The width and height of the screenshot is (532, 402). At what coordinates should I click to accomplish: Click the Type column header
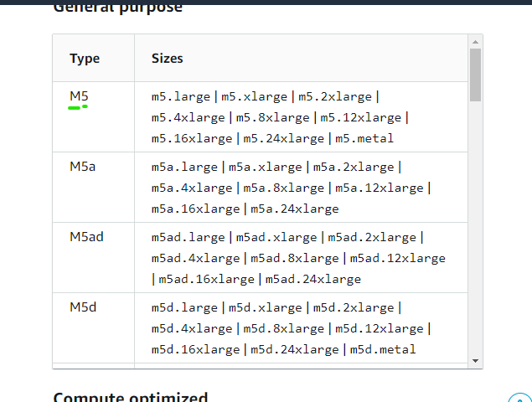[x=85, y=59]
